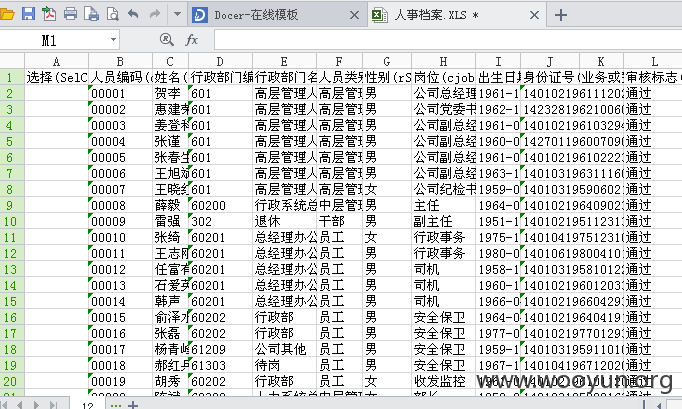Click cell 主任 in row 9
682x409 pixels.
(444, 205)
